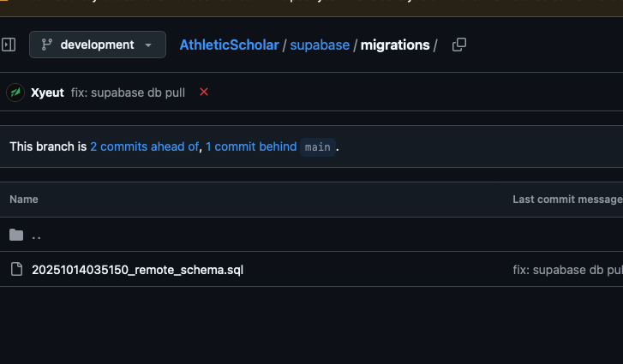This screenshot has height=364, width=623.
Task: View the failed checks red X status
Action: point(204,92)
